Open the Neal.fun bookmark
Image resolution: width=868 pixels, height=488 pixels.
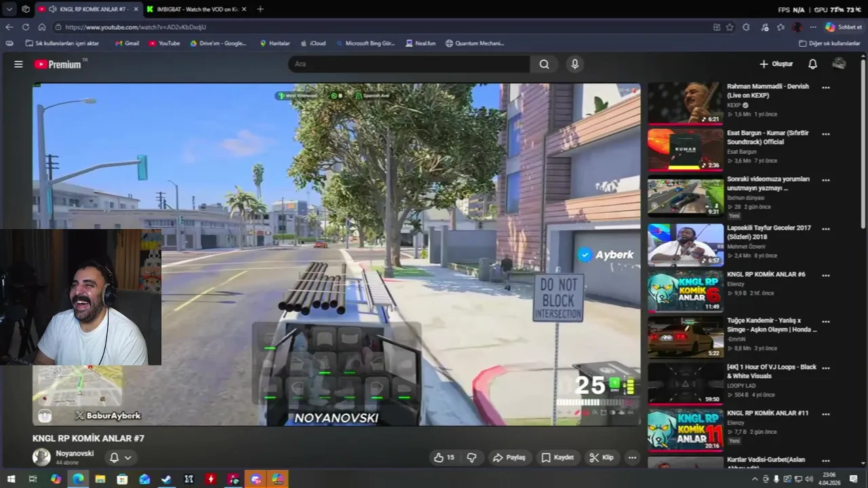pyautogui.click(x=420, y=43)
